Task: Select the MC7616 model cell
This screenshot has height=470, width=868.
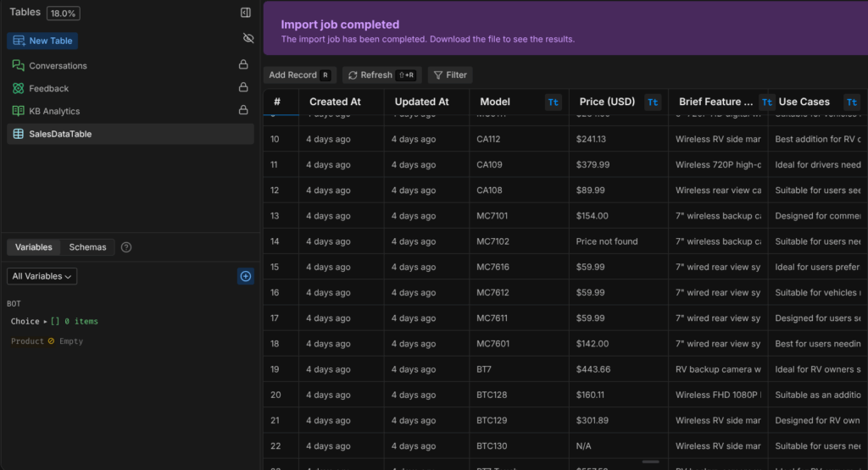Action: coord(520,267)
